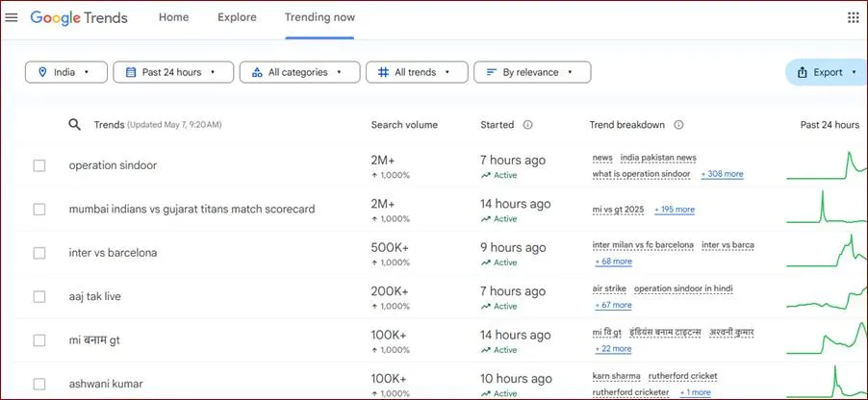
Task: Click 'operation sindoor in hindi' tag
Action: coord(683,288)
